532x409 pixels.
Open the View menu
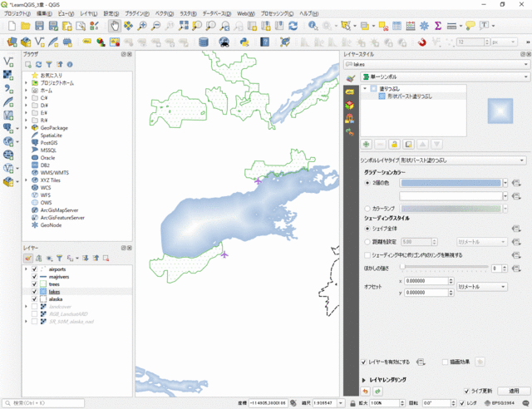pyautogui.click(x=66, y=13)
